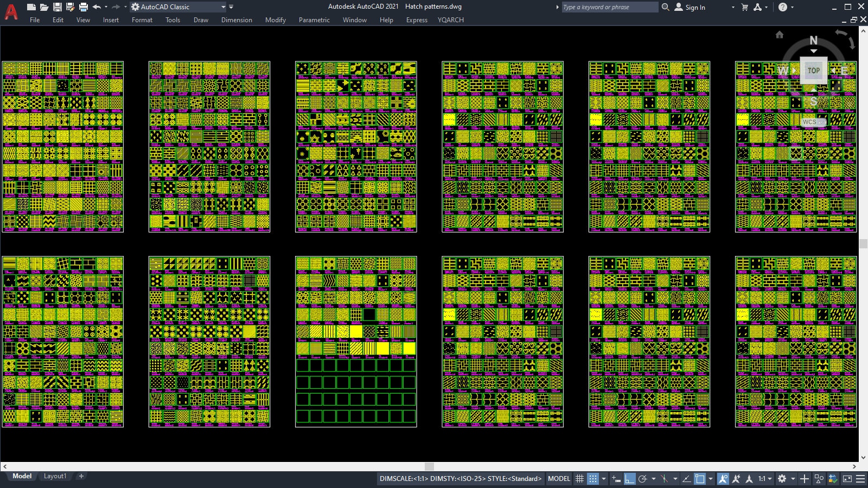This screenshot has height=488, width=868.
Task: Click the TOP label on the ViewCube
Action: [x=813, y=70]
